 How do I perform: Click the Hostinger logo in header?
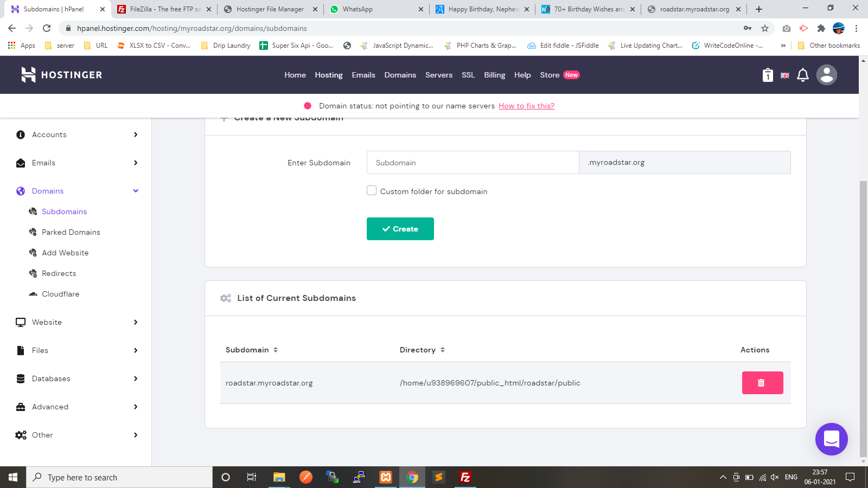point(61,75)
